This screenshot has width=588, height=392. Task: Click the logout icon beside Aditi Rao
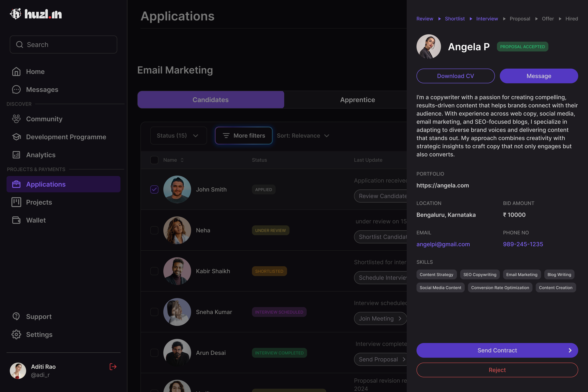[113, 367]
